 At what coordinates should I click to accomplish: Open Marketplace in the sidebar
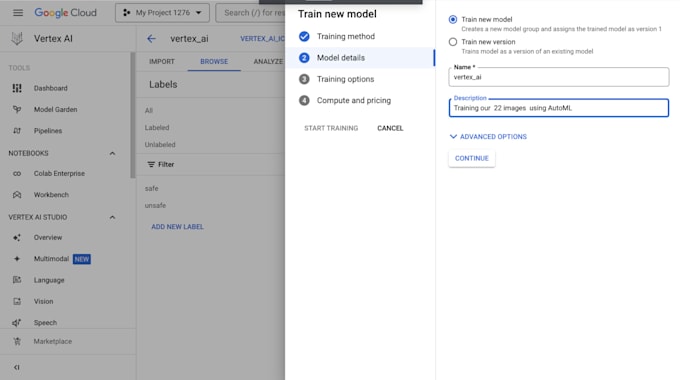pyautogui.click(x=53, y=341)
